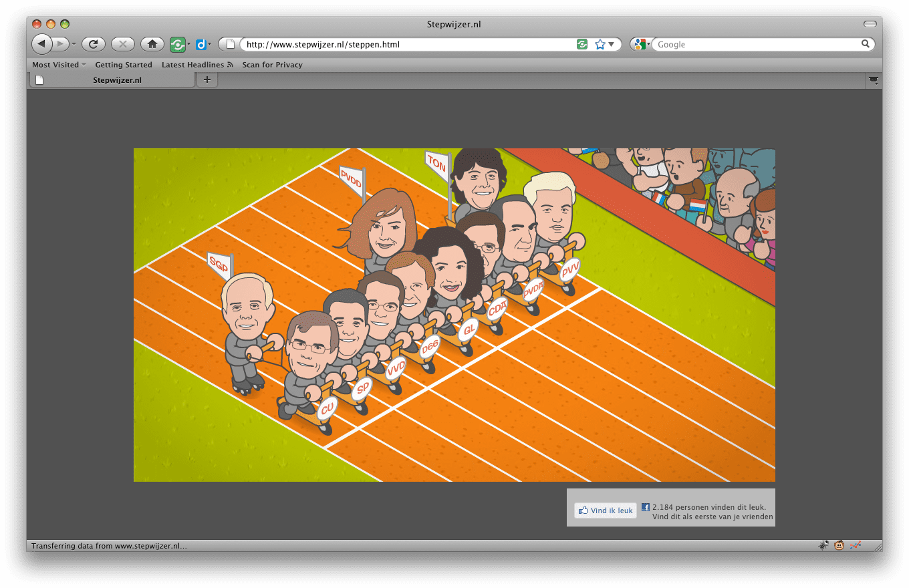Open the Getting Started bookmark

(124, 65)
